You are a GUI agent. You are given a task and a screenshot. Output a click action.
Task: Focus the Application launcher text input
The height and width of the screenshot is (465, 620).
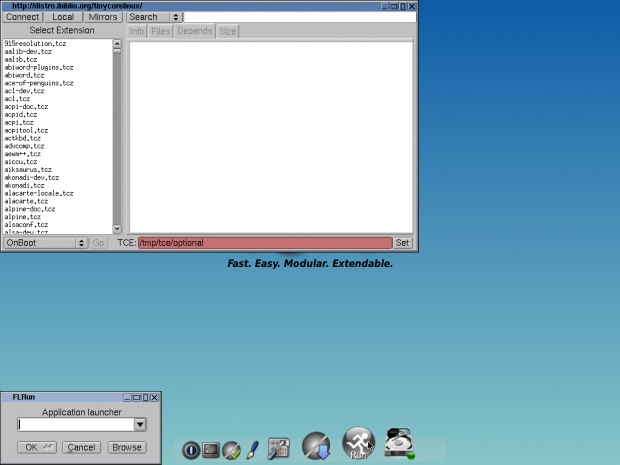(76, 425)
